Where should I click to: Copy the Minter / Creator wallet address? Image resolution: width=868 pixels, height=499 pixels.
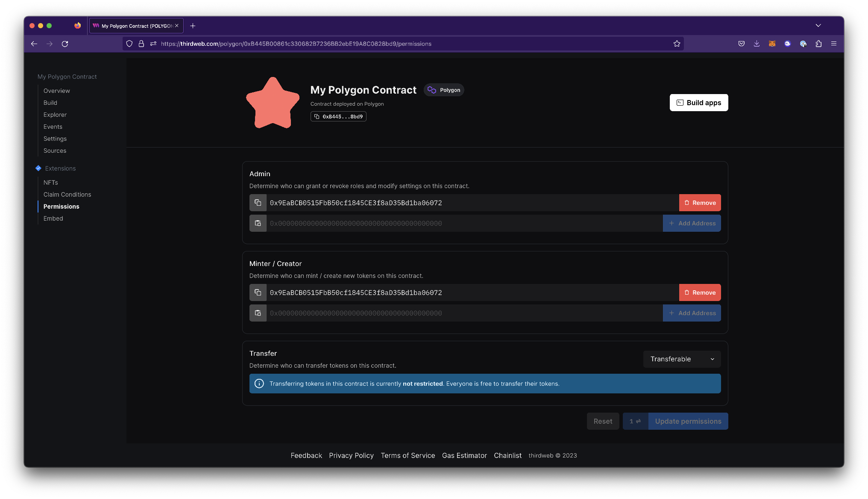258,292
